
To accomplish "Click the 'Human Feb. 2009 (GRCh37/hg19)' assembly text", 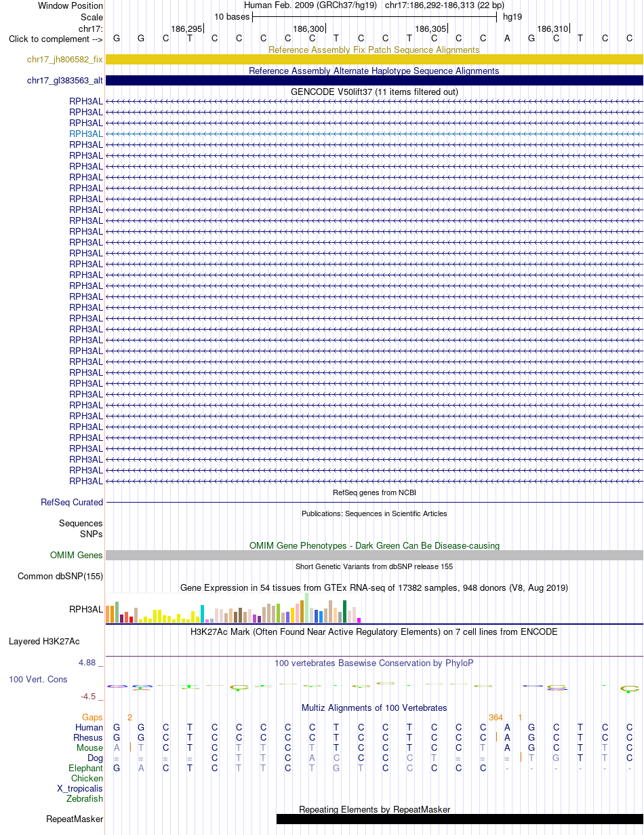I will coord(310,5).
